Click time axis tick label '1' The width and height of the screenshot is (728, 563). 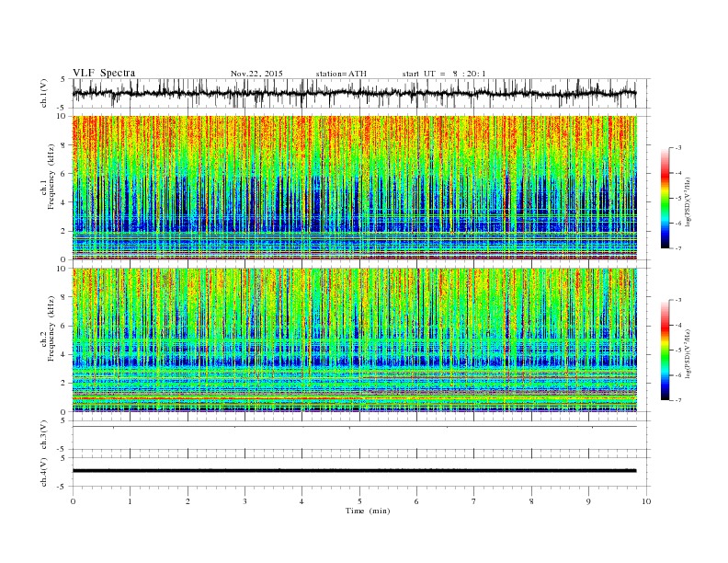[130, 501]
